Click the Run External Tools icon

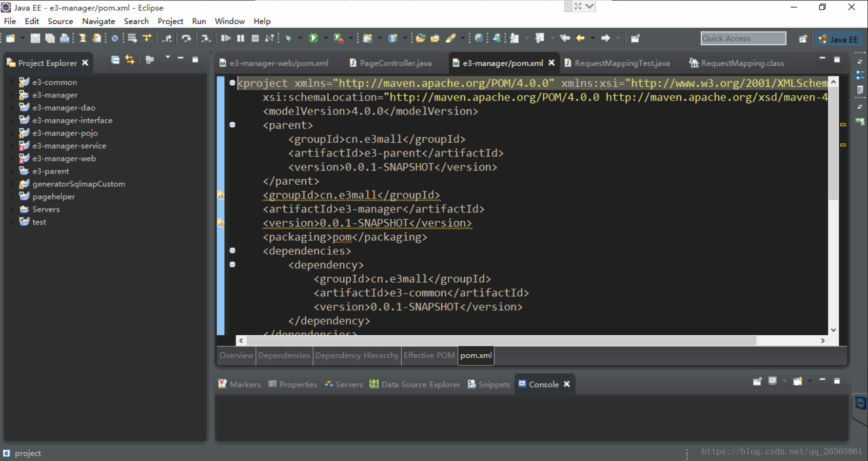(338, 38)
